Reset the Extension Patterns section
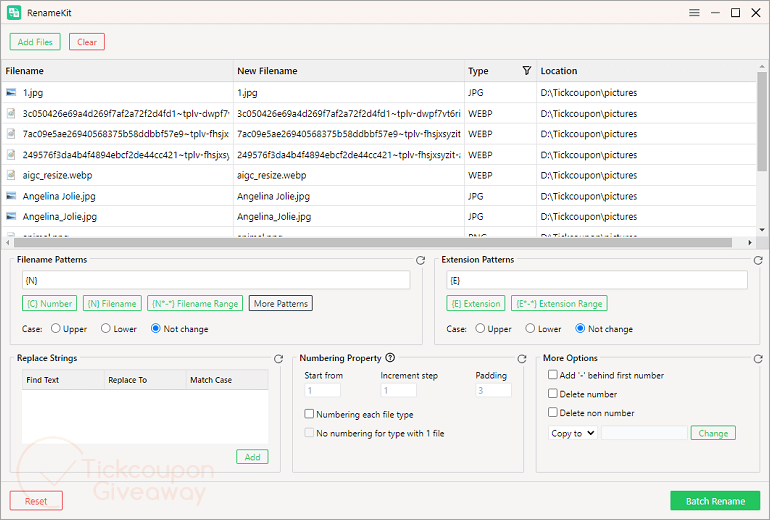 click(x=758, y=260)
